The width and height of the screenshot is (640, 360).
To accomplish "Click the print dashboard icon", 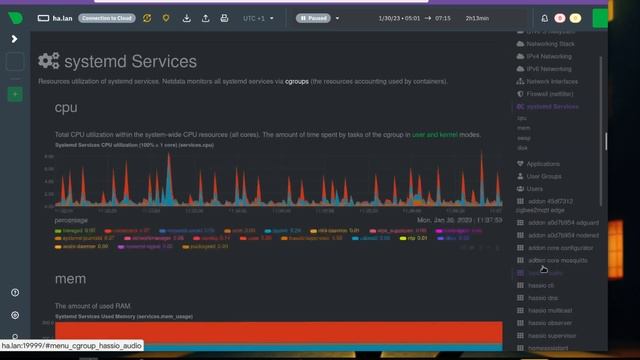I will point(224,18).
